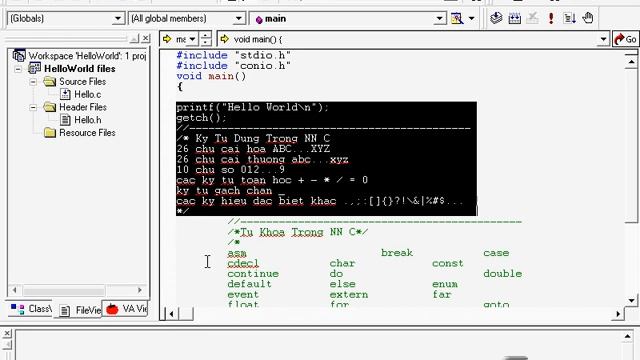Click the editor horizontal scrollbar right arrow
The width and height of the screenshot is (640, 360).
(618, 314)
